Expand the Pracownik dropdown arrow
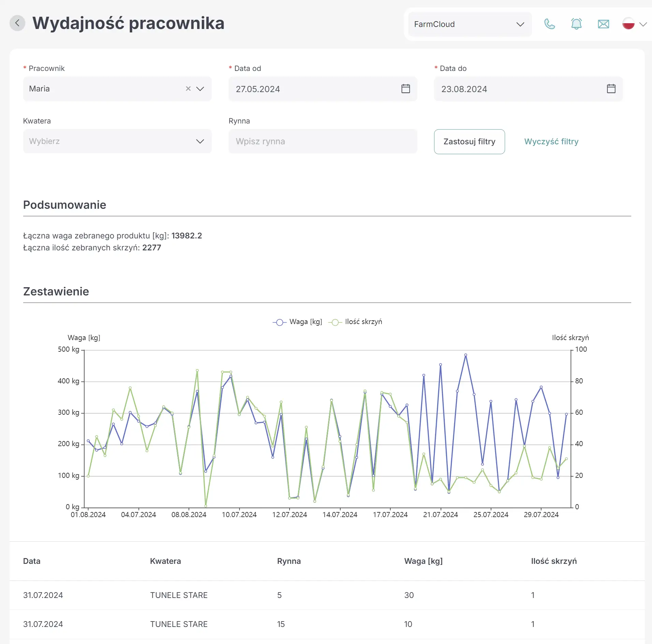Screen dimensions: 652x644 point(200,89)
